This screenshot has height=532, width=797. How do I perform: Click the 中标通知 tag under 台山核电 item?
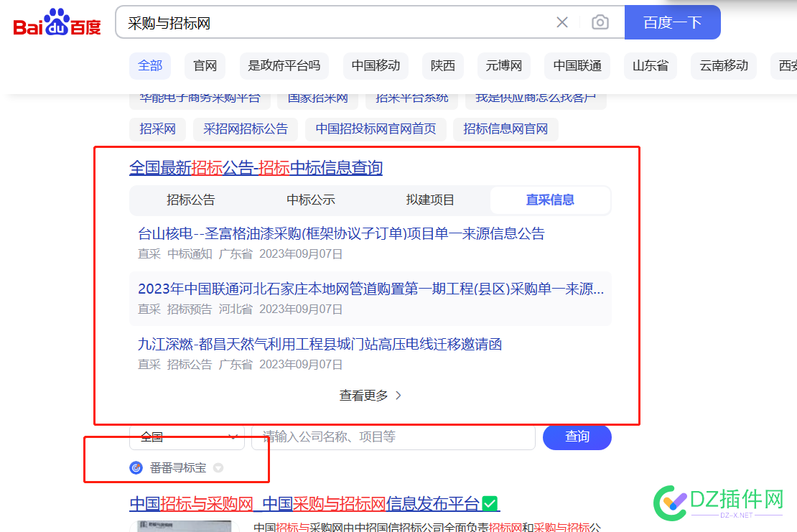(x=189, y=254)
